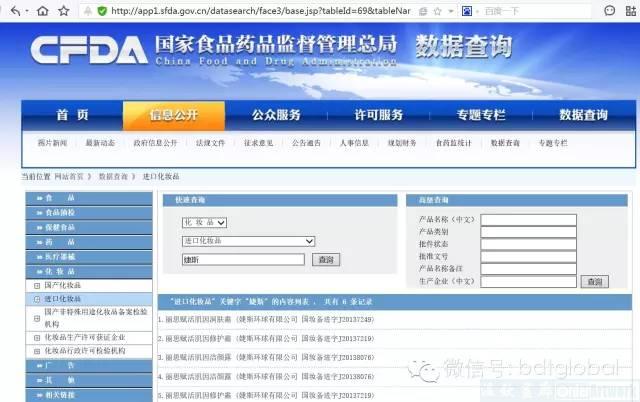Viewport: 640px width, 402px height.
Task: Go back using the browser back arrow
Action: click(x=15, y=11)
